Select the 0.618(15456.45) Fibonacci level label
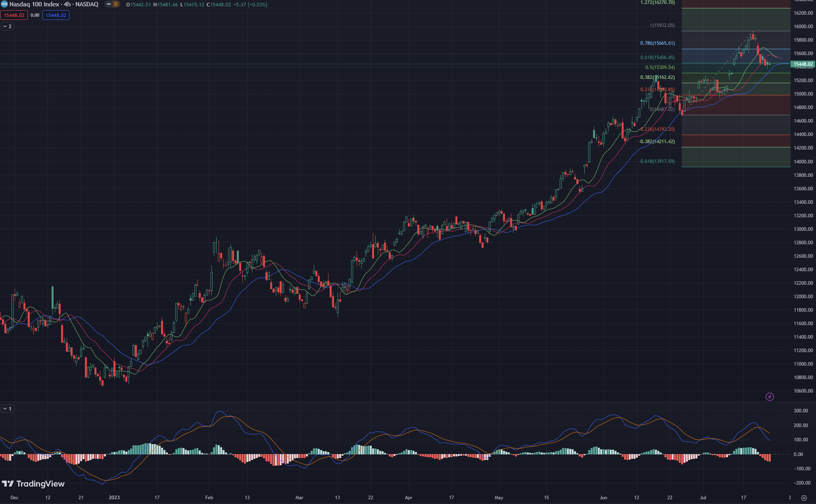 657,57
